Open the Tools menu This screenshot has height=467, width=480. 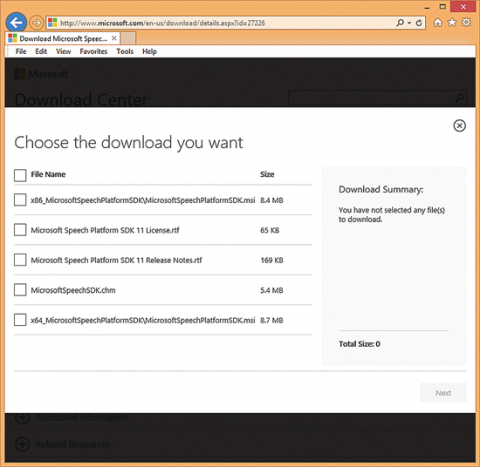pyautogui.click(x=125, y=51)
